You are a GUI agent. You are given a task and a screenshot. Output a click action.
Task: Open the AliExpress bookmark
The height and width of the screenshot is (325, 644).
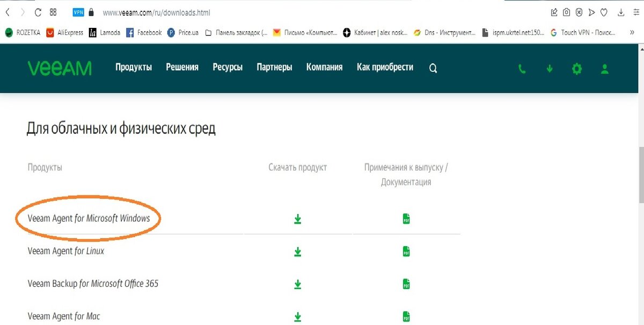tap(65, 33)
